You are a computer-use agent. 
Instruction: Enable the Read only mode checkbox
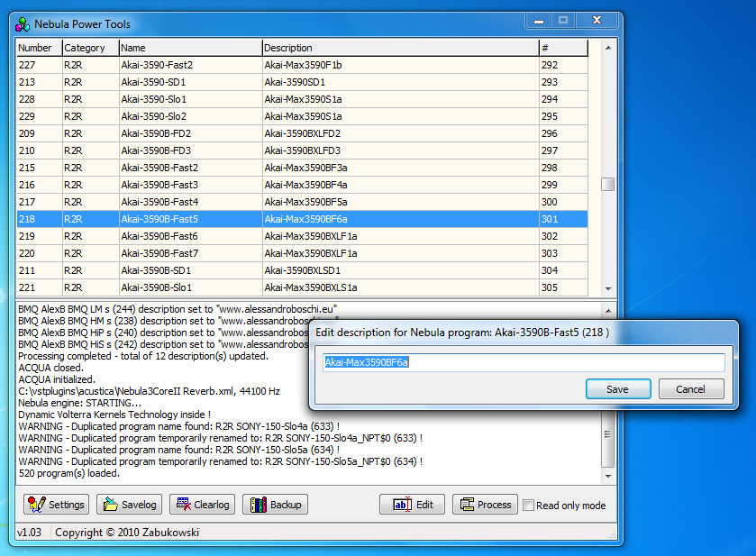[x=529, y=506]
